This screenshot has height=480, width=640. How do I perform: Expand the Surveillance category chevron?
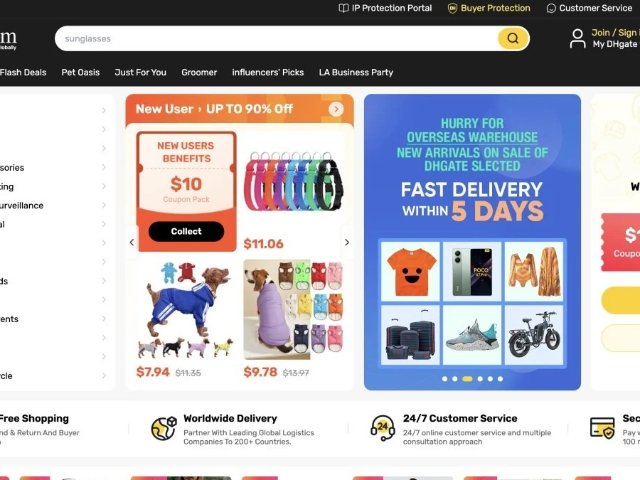coord(104,205)
